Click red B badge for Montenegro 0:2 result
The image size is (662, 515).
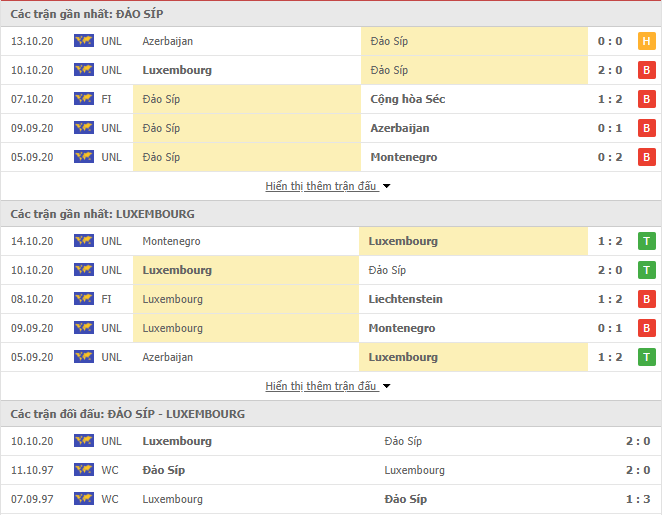click(646, 157)
